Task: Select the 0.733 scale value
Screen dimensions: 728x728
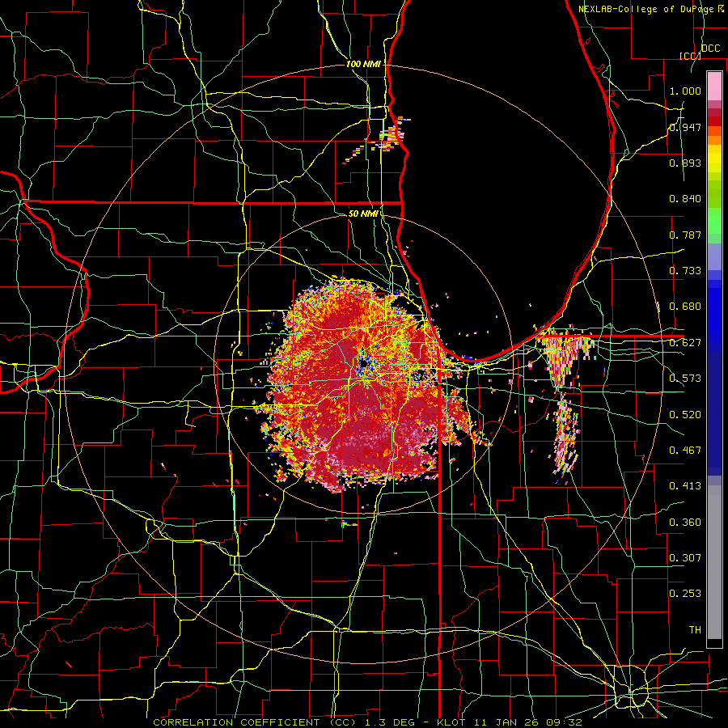Action: [685, 271]
